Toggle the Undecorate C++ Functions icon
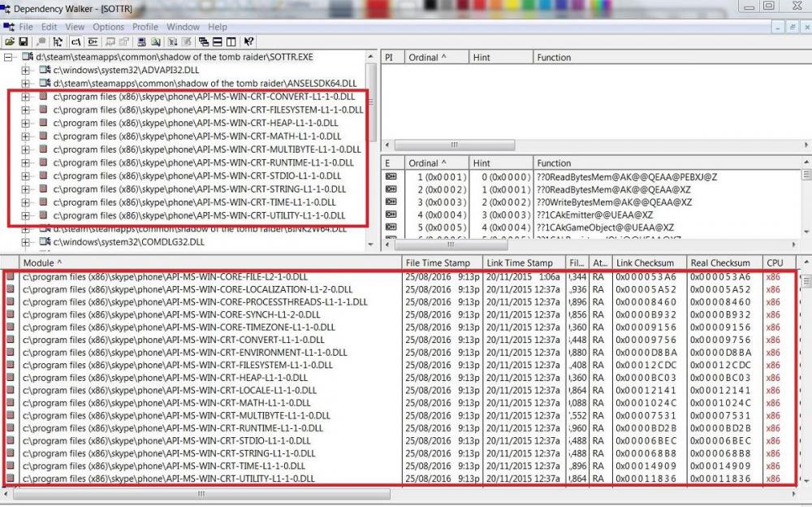Image resolution: width=812 pixels, height=507 pixels. pyautogui.click(x=93, y=42)
